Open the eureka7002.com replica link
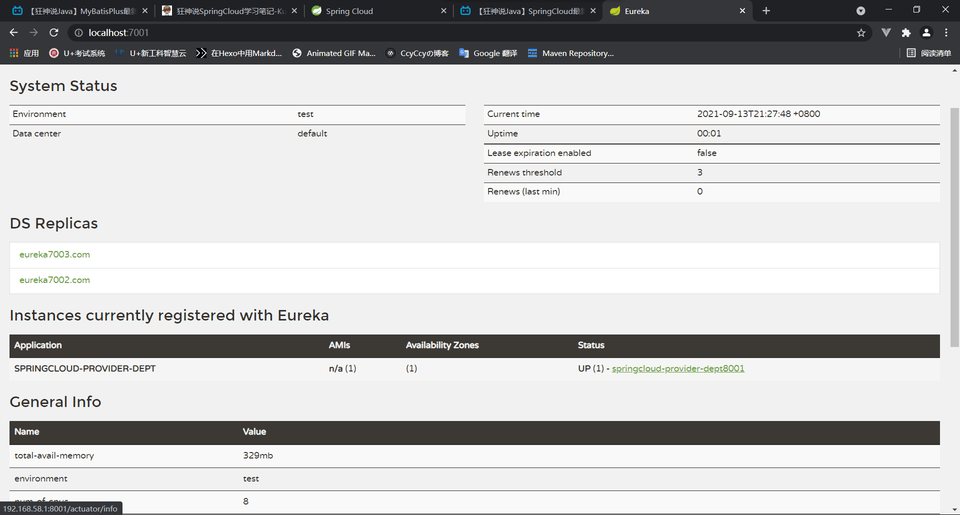The width and height of the screenshot is (960, 515). point(54,280)
